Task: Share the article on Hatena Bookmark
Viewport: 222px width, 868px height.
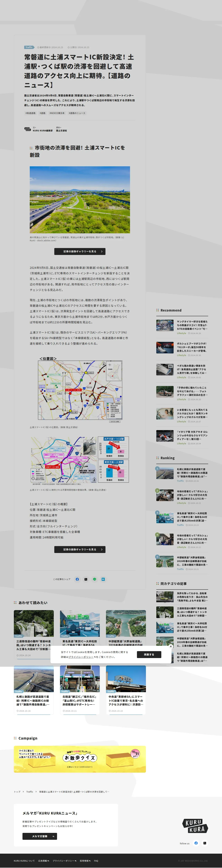Action: point(103,579)
